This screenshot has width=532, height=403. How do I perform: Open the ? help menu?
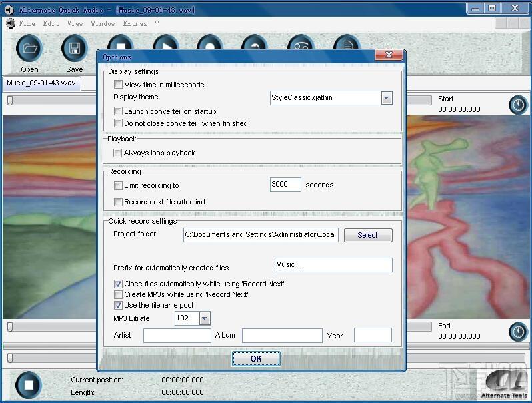(157, 23)
